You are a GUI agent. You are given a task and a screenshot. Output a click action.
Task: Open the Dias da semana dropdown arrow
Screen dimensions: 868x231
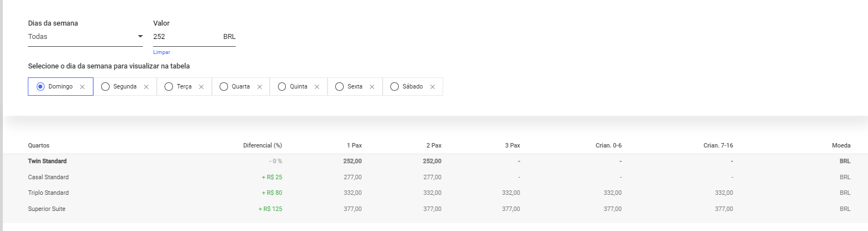pyautogui.click(x=140, y=37)
